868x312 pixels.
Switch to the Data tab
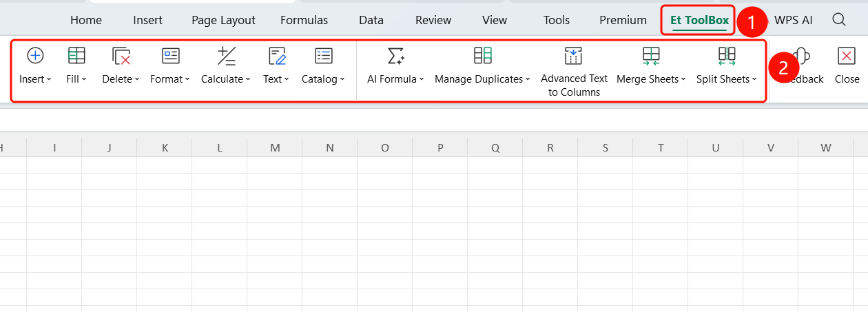click(x=371, y=20)
